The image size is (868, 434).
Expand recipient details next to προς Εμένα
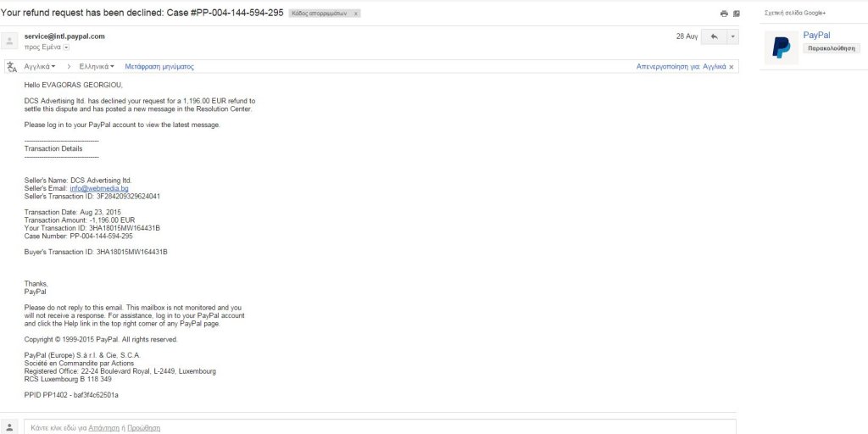click(66, 47)
